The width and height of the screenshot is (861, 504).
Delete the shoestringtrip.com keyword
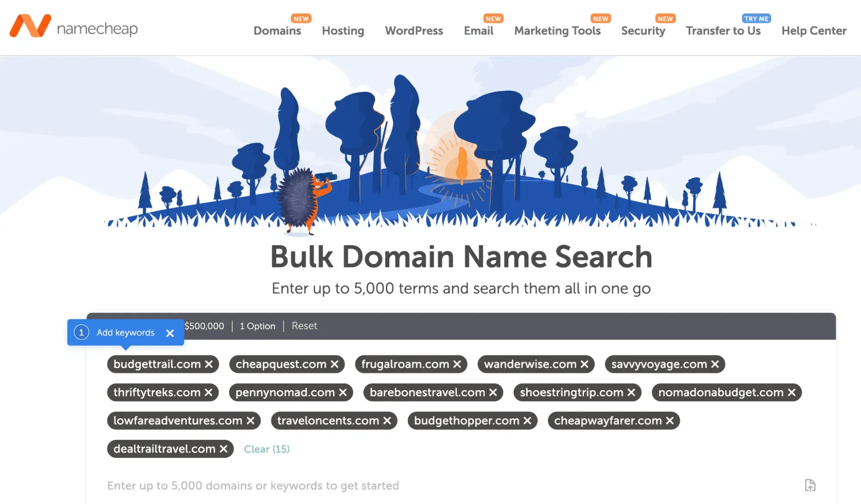(x=631, y=392)
